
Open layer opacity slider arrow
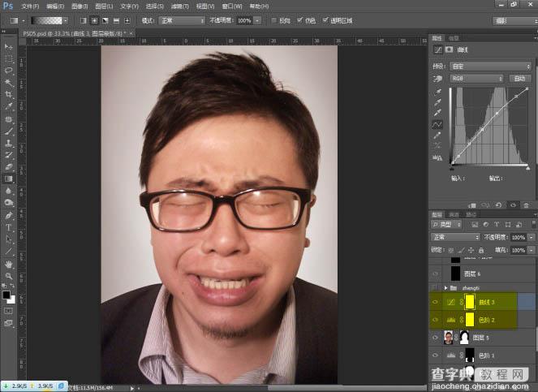tap(532, 237)
